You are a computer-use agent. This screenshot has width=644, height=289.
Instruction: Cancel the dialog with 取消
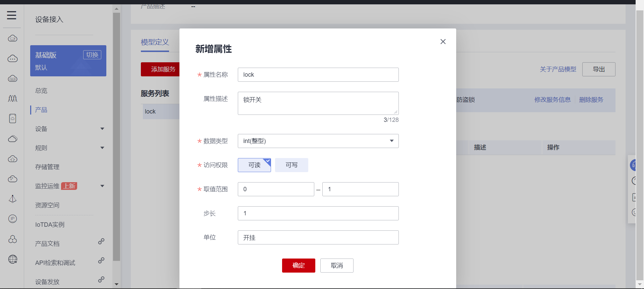pos(337,266)
